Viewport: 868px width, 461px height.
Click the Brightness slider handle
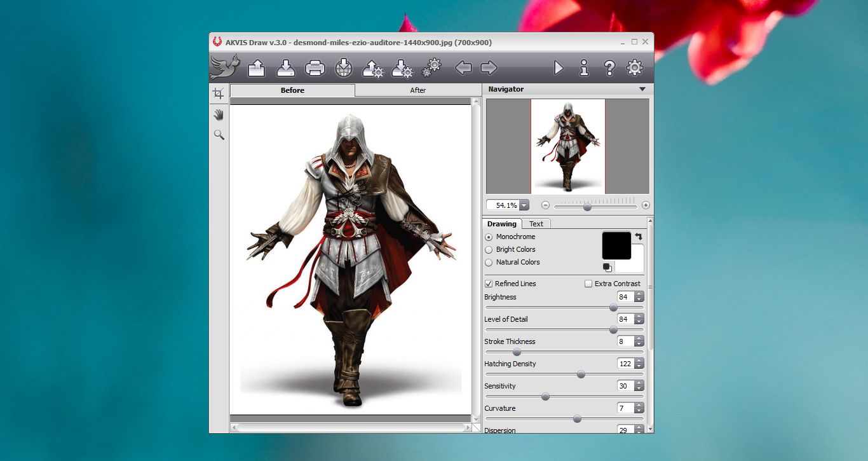[x=613, y=307]
